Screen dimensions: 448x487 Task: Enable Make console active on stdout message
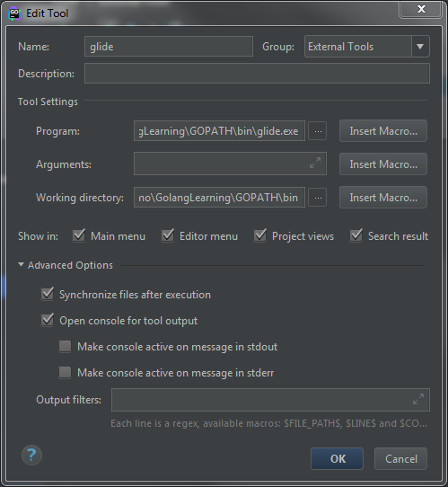coord(66,346)
